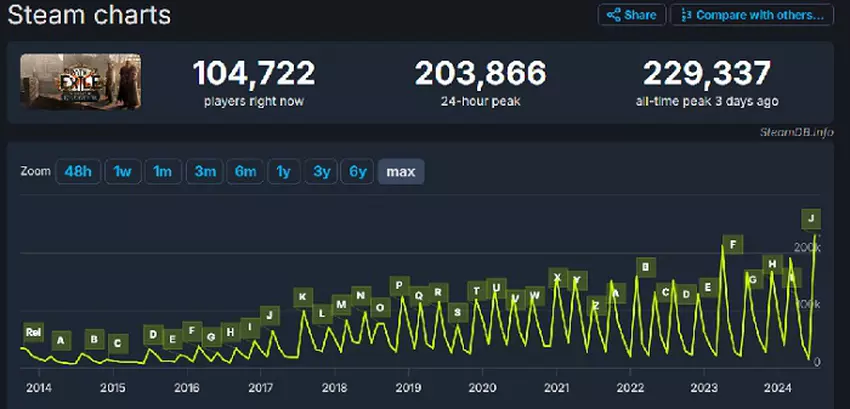Zoom chart to 1y
The height and width of the screenshot is (409, 850).
point(283,172)
